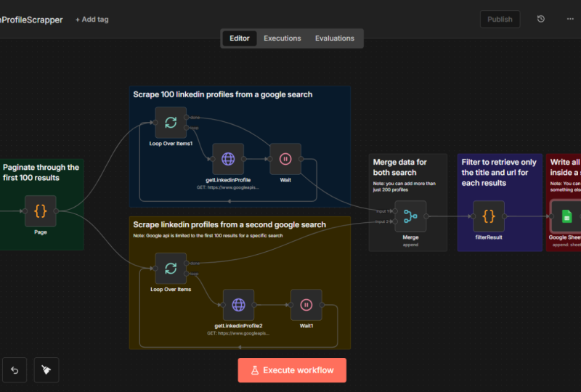Click the Publish button

tap(500, 20)
